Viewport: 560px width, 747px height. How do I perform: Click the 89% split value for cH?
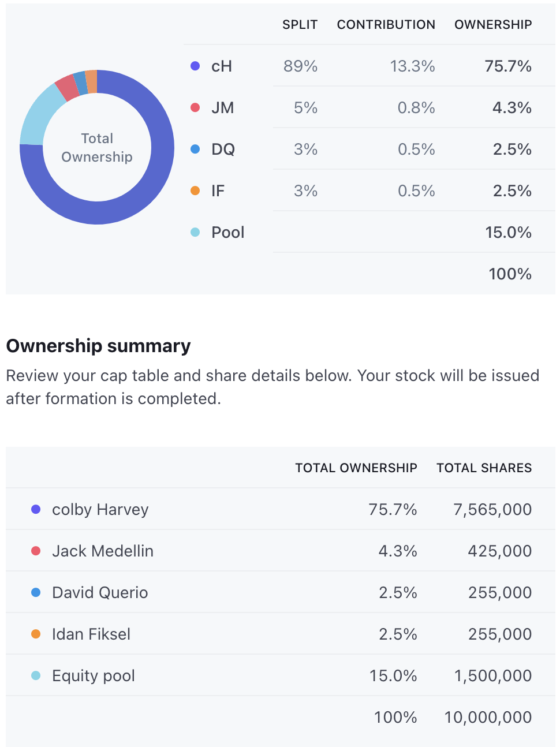point(300,66)
